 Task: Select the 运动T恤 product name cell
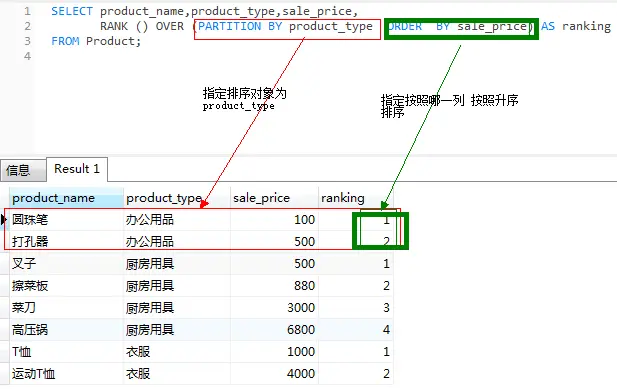(66, 374)
